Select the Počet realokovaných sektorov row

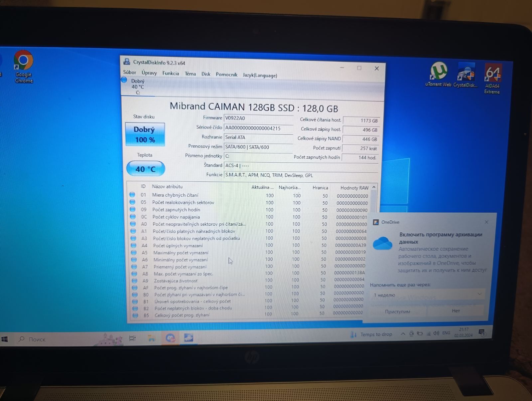(249, 203)
